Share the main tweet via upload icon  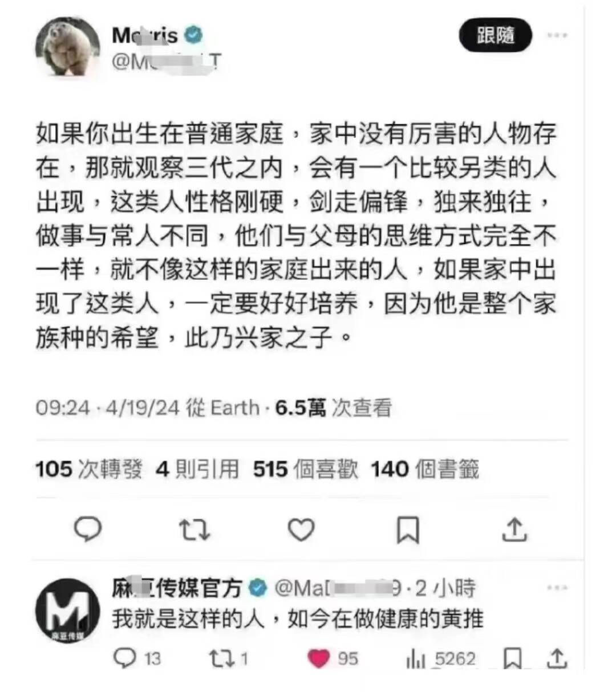click(514, 529)
